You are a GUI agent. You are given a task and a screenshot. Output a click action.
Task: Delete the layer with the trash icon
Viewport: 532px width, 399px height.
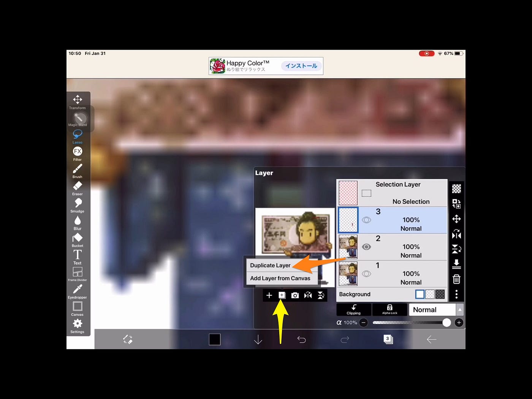coord(456,279)
